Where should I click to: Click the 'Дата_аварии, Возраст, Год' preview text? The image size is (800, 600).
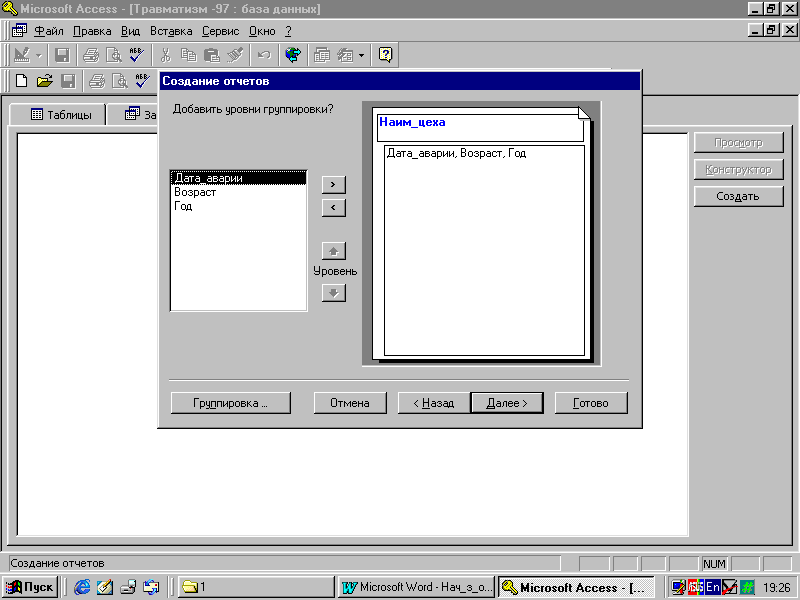coord(456,153)
